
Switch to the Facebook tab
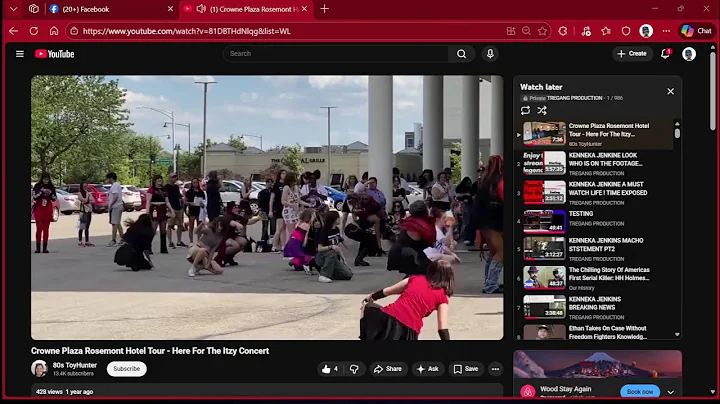pos(112,9)
